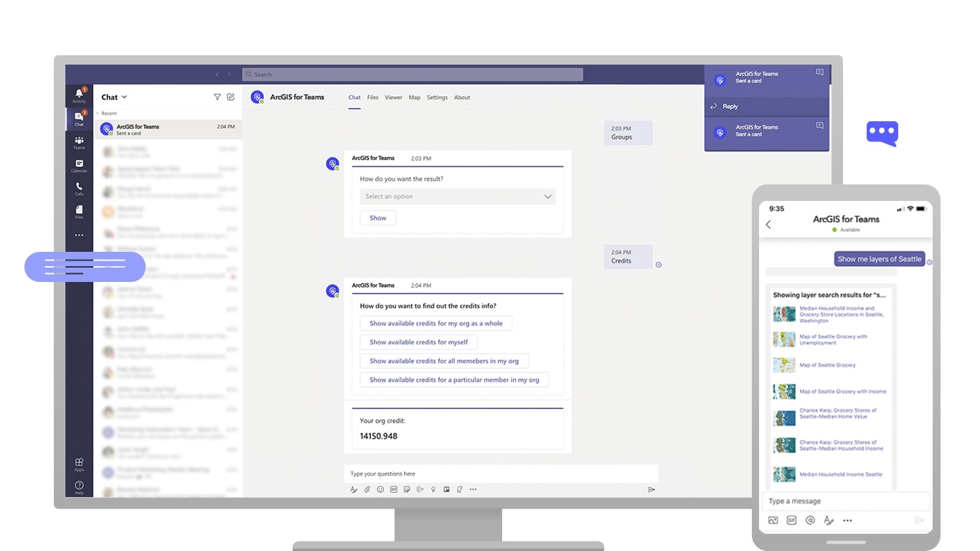Click the filter chats icon
This screenshot has width=980, height=551.
[217, 97]
